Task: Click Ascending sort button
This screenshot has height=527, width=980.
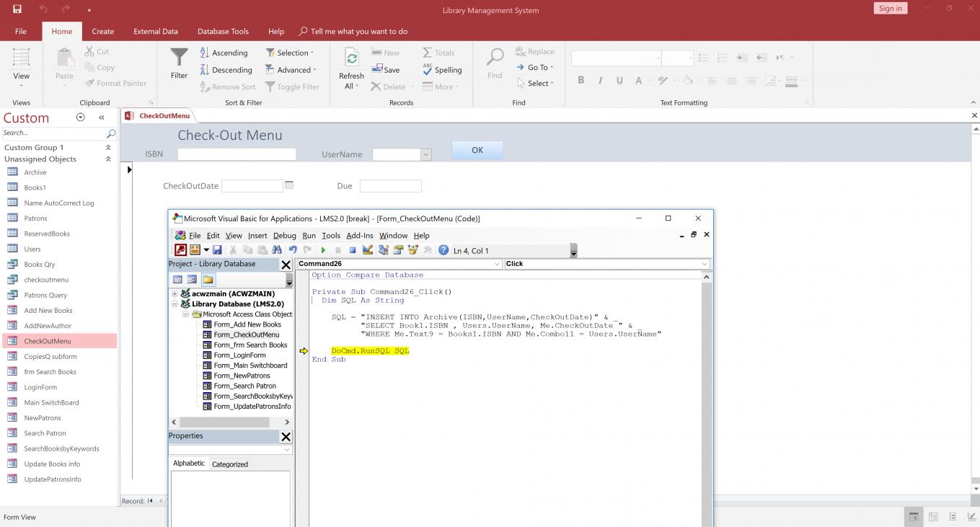Action: (x=224, y=53)
